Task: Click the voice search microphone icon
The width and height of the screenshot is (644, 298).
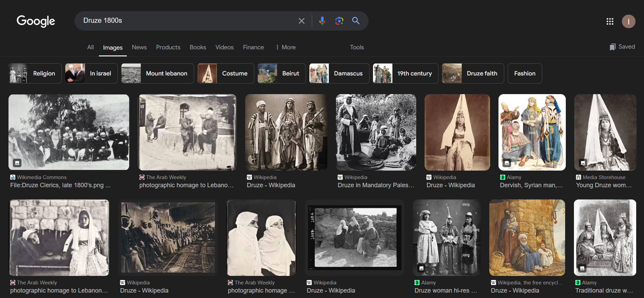Action: pos(322,21)
